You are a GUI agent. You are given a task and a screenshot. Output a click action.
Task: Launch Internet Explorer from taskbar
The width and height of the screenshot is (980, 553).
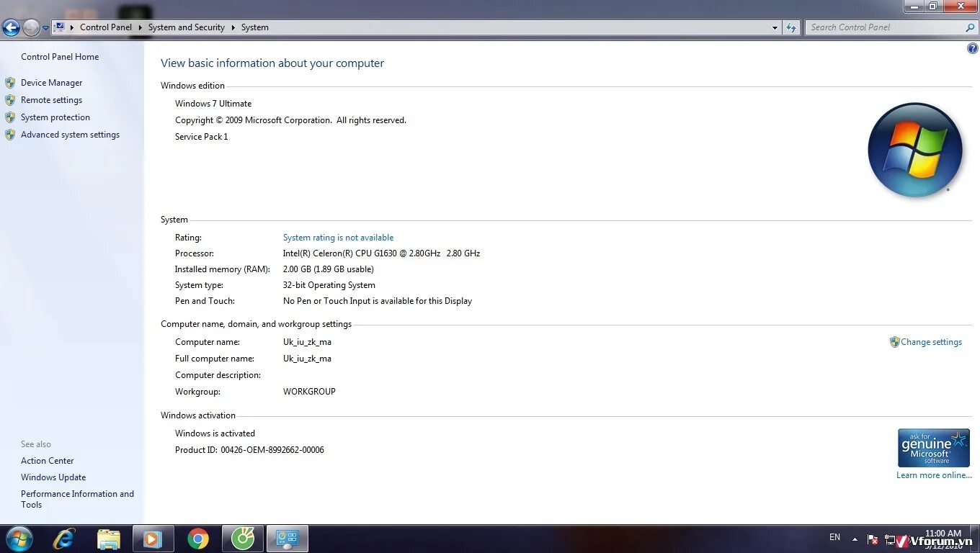point(64,539)
